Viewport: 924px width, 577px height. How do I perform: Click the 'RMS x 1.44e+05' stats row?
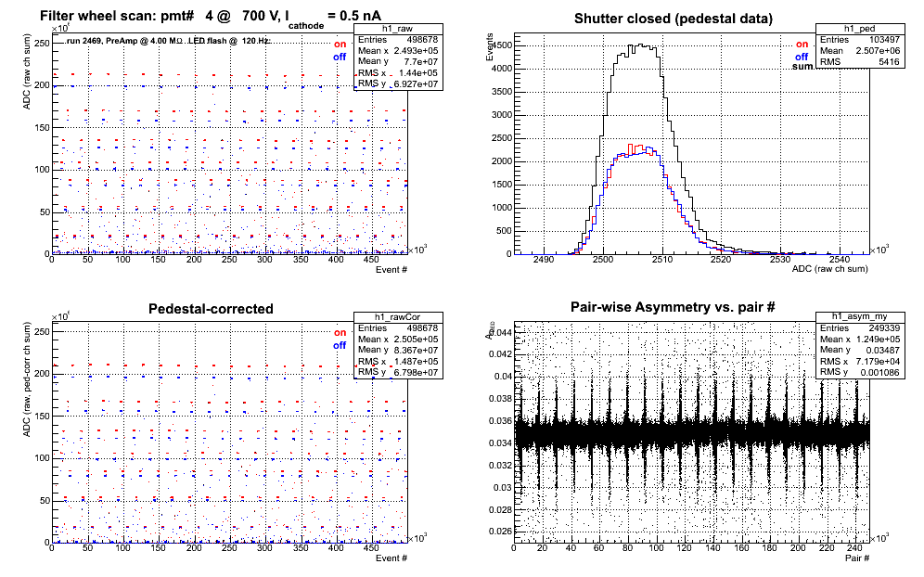(x=398, y=72)
